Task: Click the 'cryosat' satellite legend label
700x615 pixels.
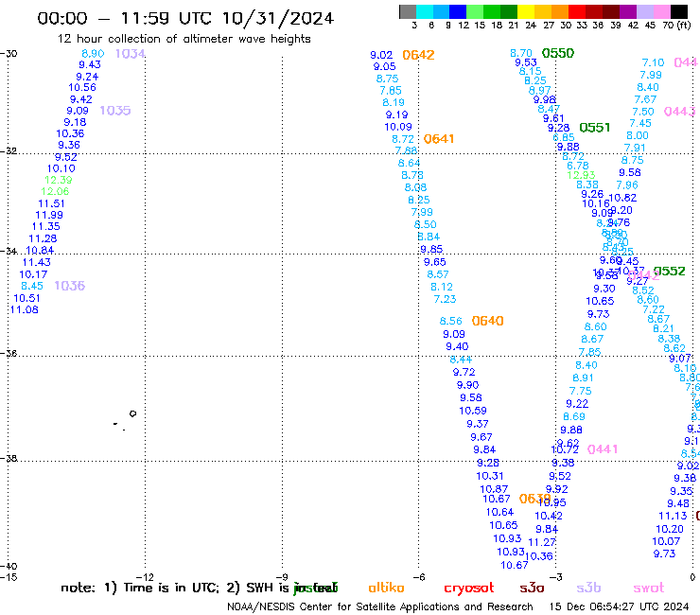Action: point(469,588)
